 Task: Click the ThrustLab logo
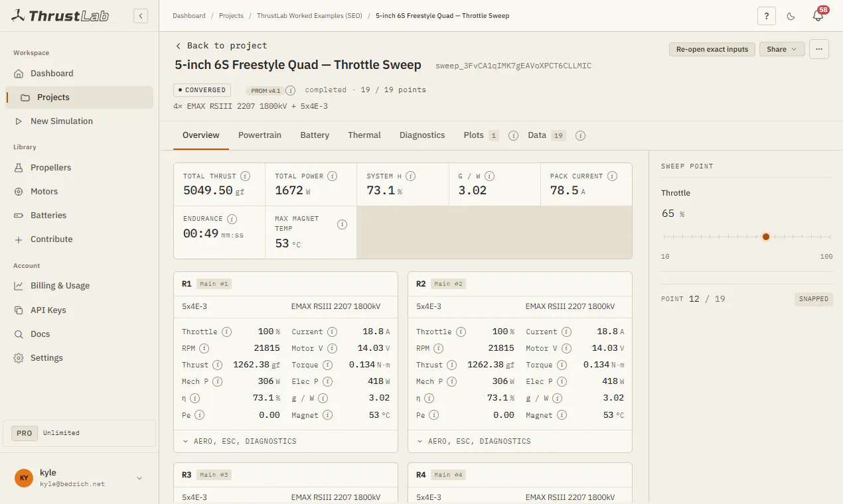(60, 16)
